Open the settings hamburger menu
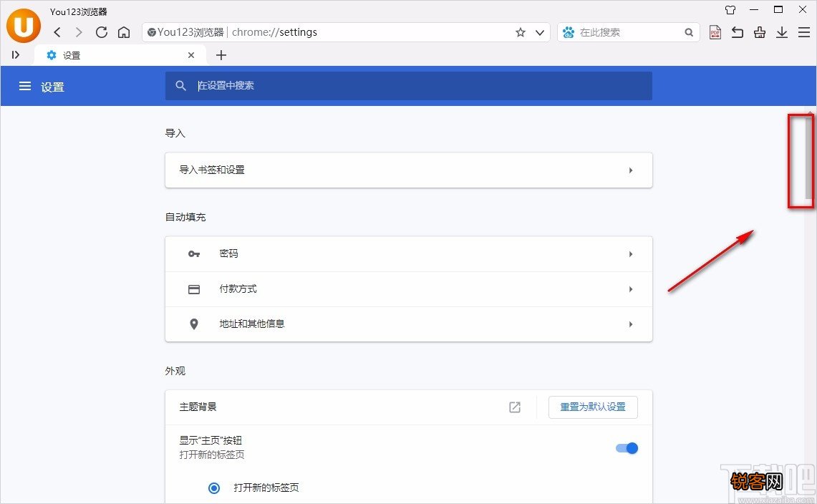The height and width of the screenshot is (504, 817). (x=25, y=86)
